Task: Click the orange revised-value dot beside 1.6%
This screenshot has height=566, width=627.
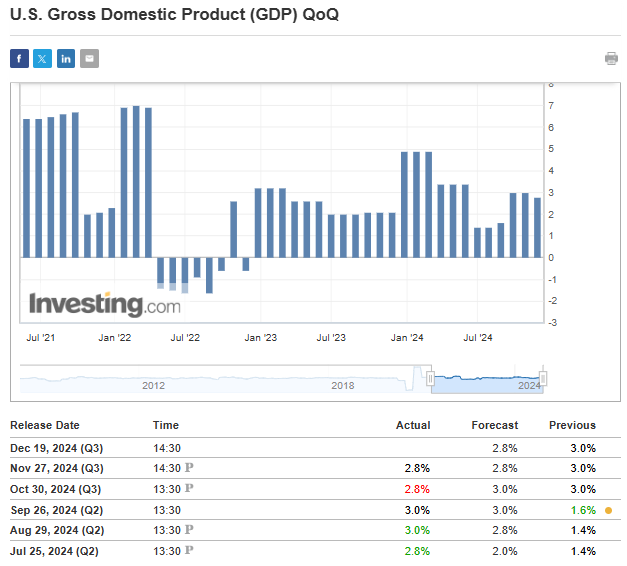Action: [x=608, y=510]
